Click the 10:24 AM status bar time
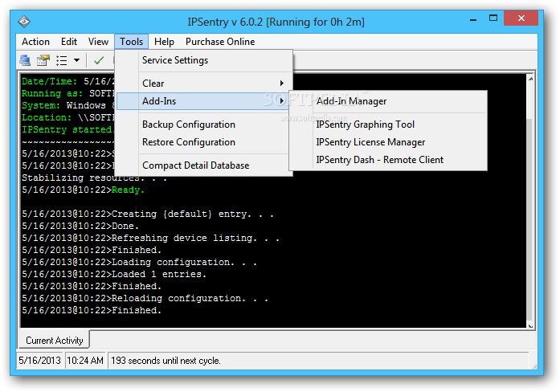Screen dimensions: 560x392 pyautogui.click(x=85, y=361)
